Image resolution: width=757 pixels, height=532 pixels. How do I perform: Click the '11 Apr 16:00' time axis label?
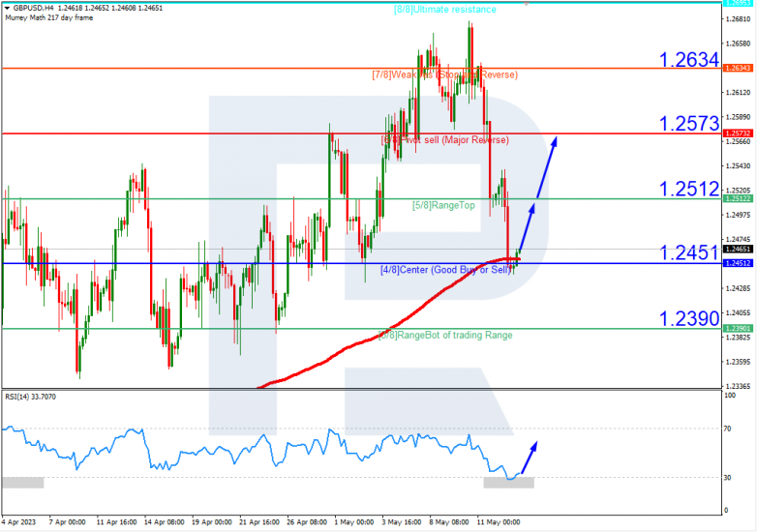tap(116, 522)
